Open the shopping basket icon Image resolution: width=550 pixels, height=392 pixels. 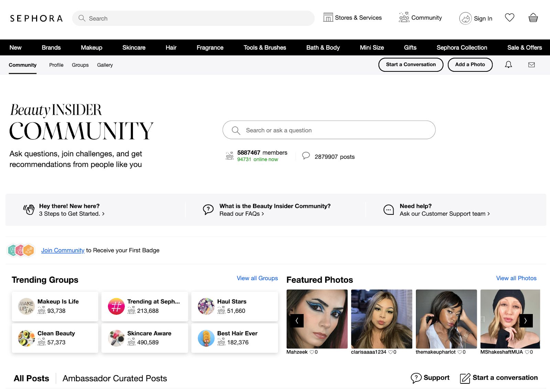pyautogui.click(x=533, y=18)
